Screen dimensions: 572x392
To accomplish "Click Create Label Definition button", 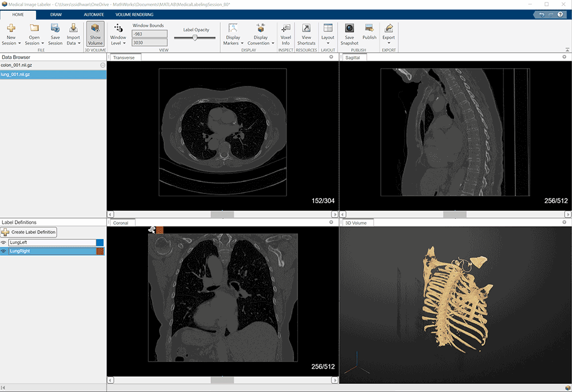I will point(29,232).
